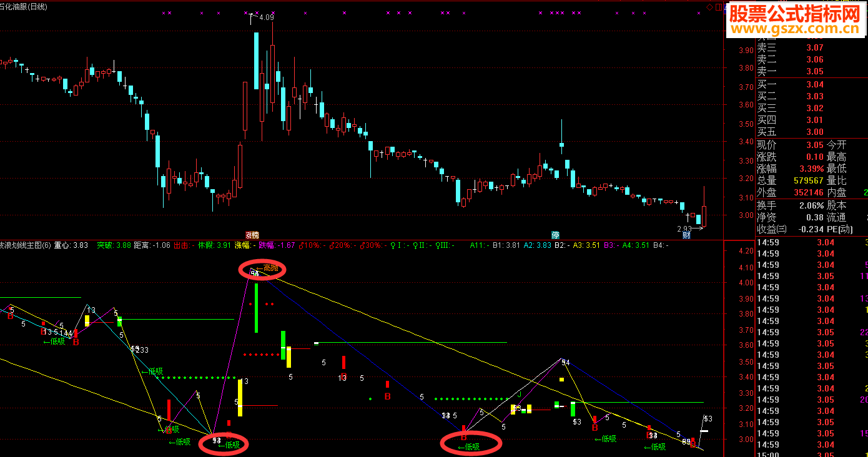
Task: Click the 突破: 3.88 indicator value
Action: pyautogui.click(x=114, y=245)
